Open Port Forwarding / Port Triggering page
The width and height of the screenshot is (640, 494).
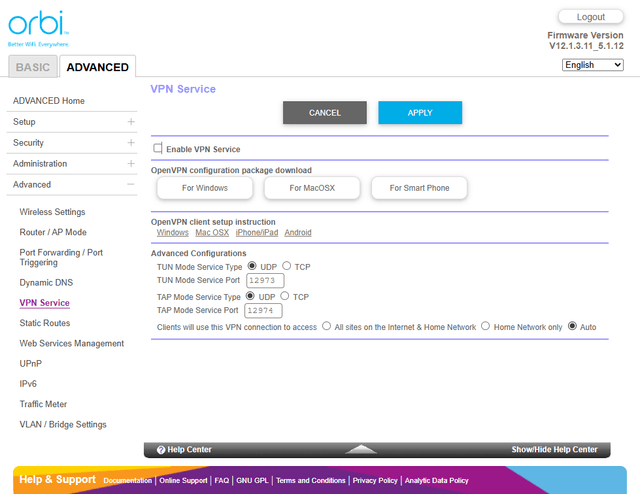(x=61, y=257)
